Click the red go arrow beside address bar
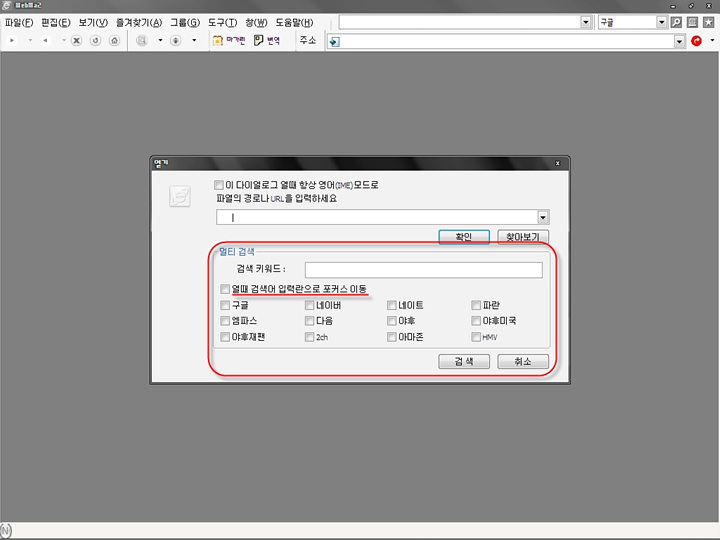The image size is (720, 540). click(x=696, y=41)
